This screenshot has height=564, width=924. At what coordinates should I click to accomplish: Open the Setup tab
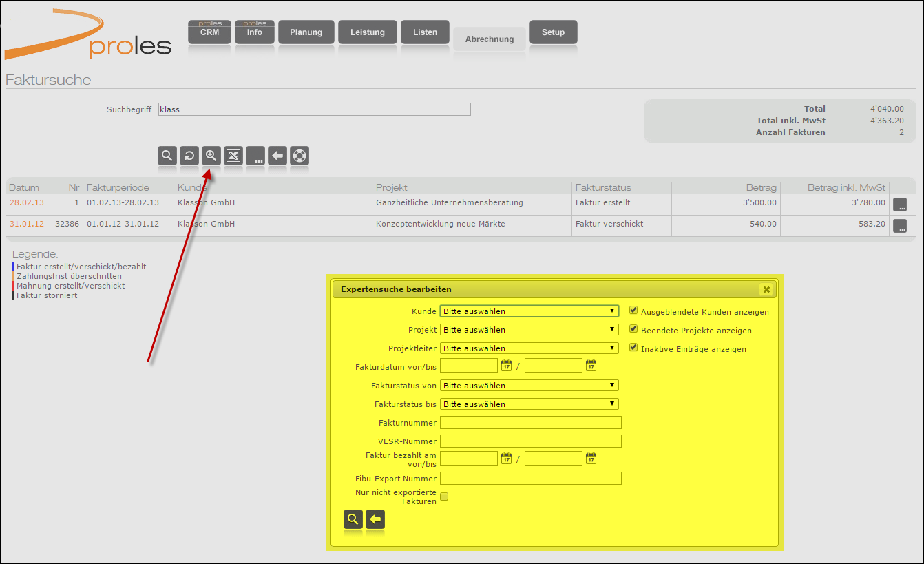(x=553, y=32)
